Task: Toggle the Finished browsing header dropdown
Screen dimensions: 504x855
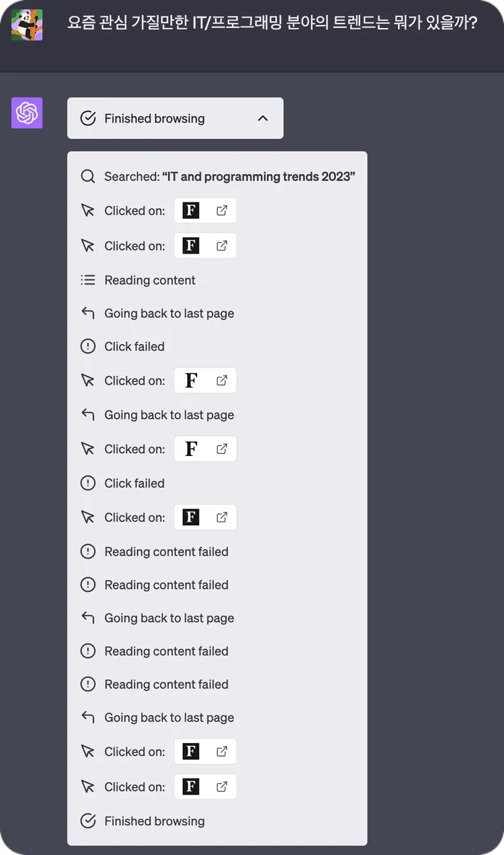Action: [175, 118]
